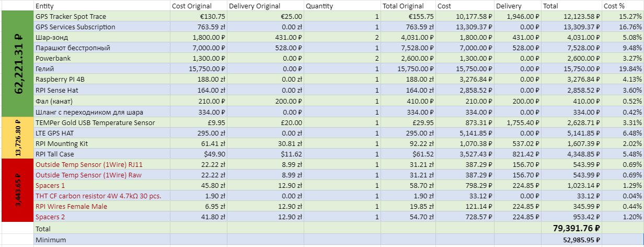Click the grand total 79,391.76 ₽ cell
The image size is (644, 247).
coord(571,228)
